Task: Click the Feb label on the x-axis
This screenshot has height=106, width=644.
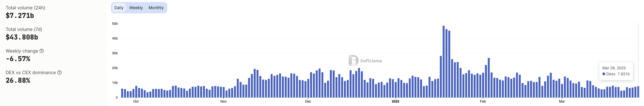Action: (483, 101)
